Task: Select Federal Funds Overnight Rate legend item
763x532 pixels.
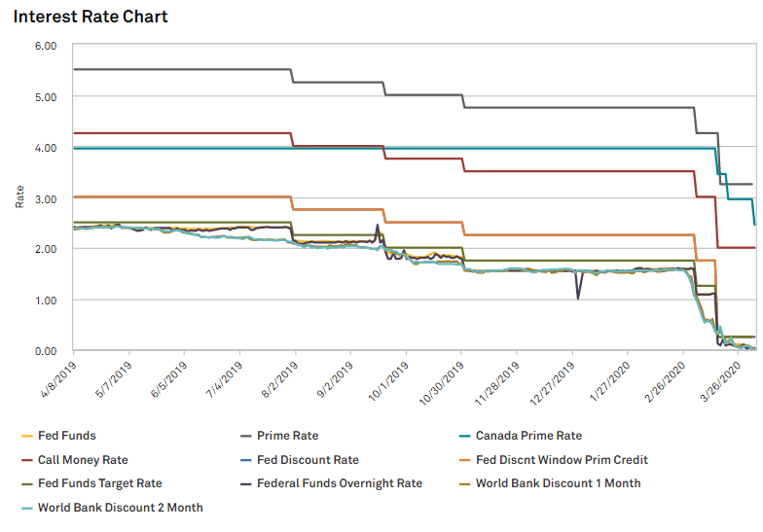Action: coord(332,483)
